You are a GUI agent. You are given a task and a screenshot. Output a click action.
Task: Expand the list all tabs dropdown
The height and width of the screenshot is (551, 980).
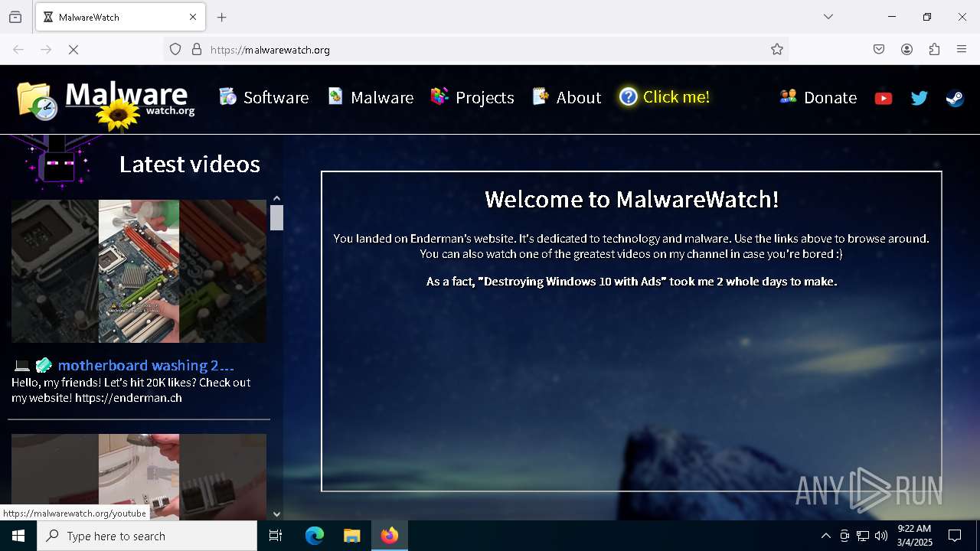pyautogui.click(x=828, y=17)
